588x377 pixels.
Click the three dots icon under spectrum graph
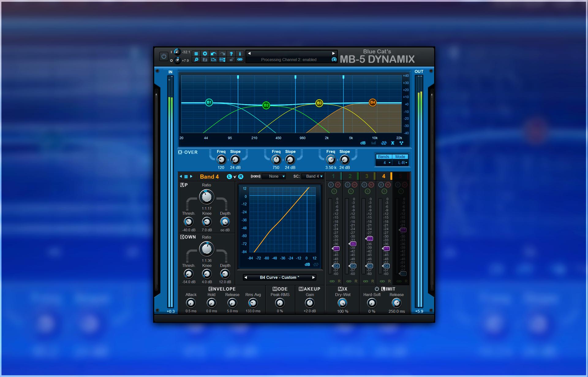click(401, 143)
